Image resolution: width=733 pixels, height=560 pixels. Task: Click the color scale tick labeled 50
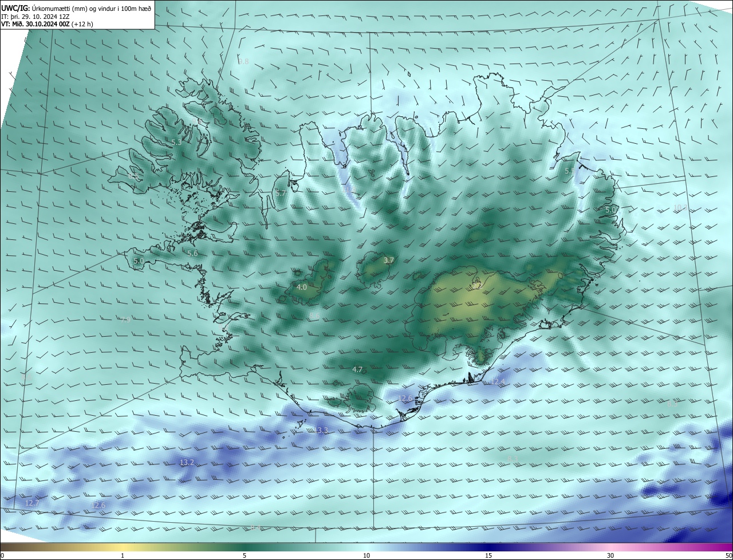728,555
